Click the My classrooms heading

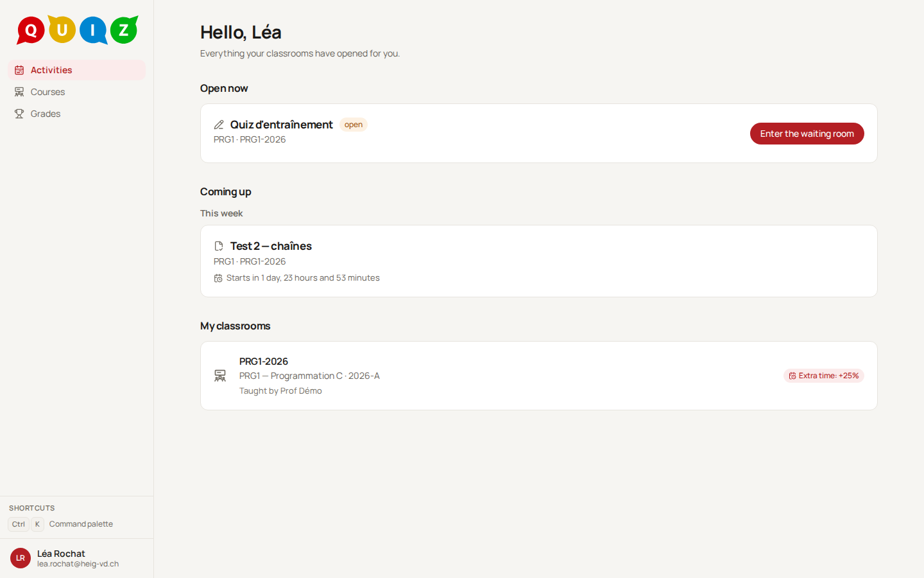pyautogui.click(x=235, y=326)
